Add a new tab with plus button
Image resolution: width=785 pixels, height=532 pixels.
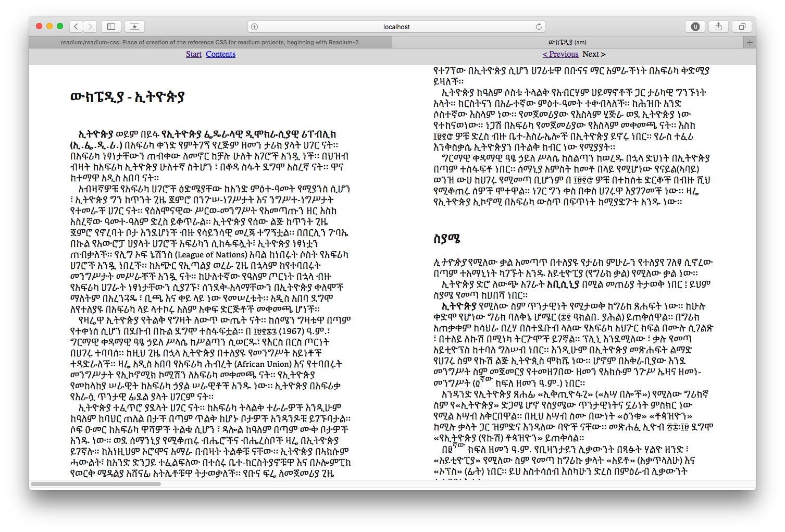click(x=750, y=42)
